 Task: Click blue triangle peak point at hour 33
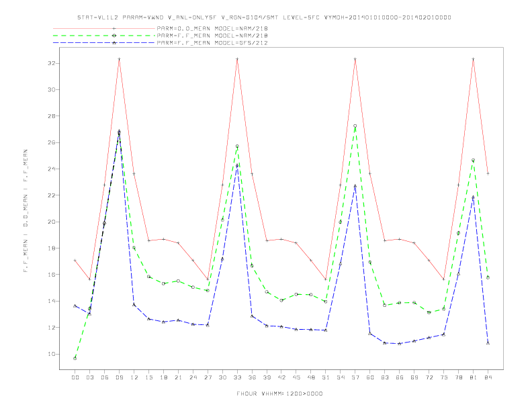[237, 165]
